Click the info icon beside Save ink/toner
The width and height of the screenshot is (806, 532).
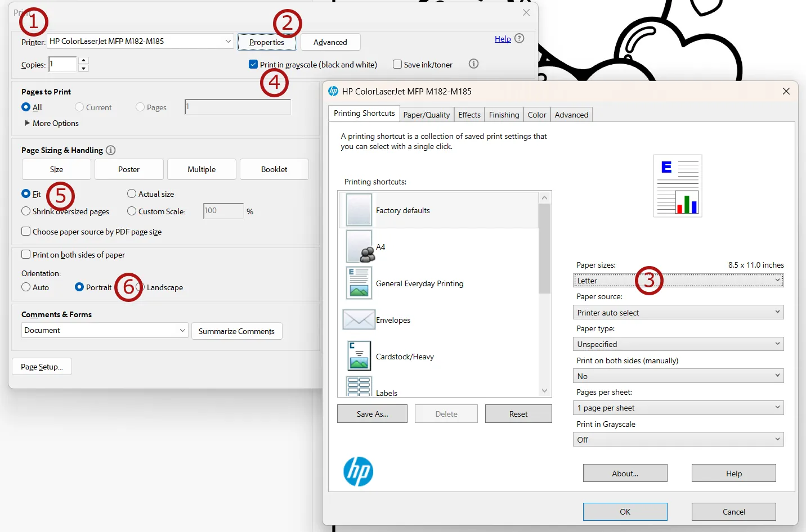[473, 64]
